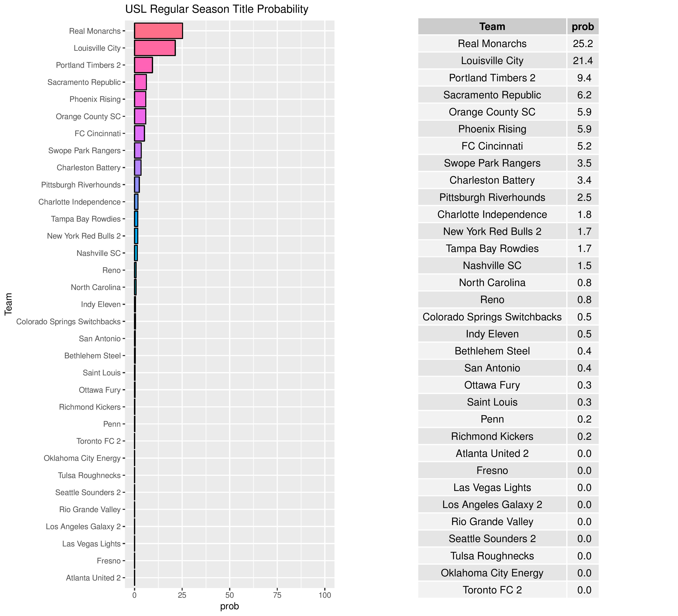
Task: Click the "prob" table column header
Action: tap(583, 26)
